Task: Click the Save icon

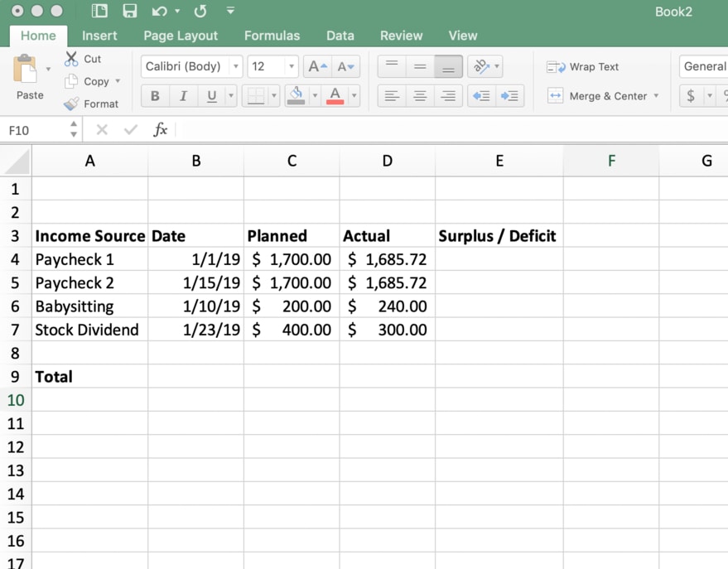Action: pyautogui.click(x=128, y=11)
